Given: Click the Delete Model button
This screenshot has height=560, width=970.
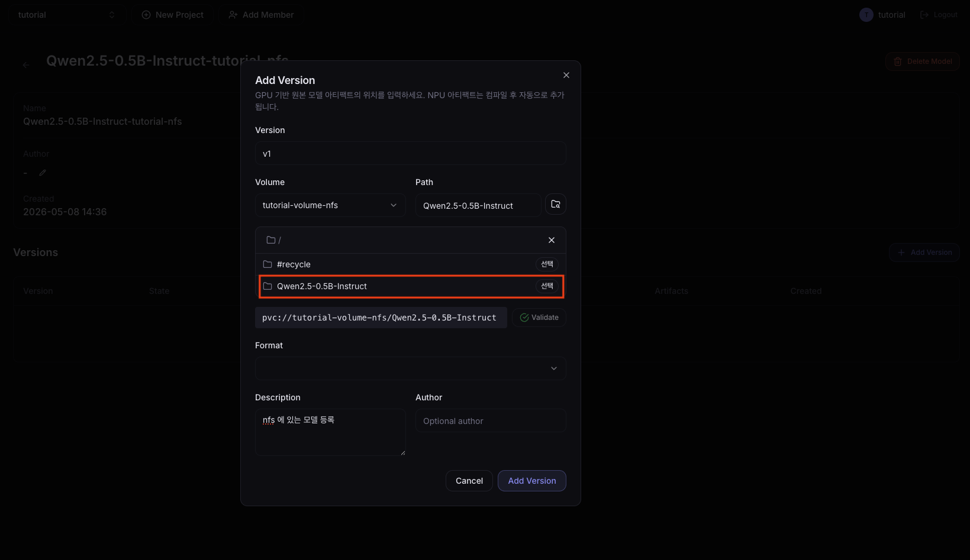Looking at the screenshot, I should coord(923,61).
